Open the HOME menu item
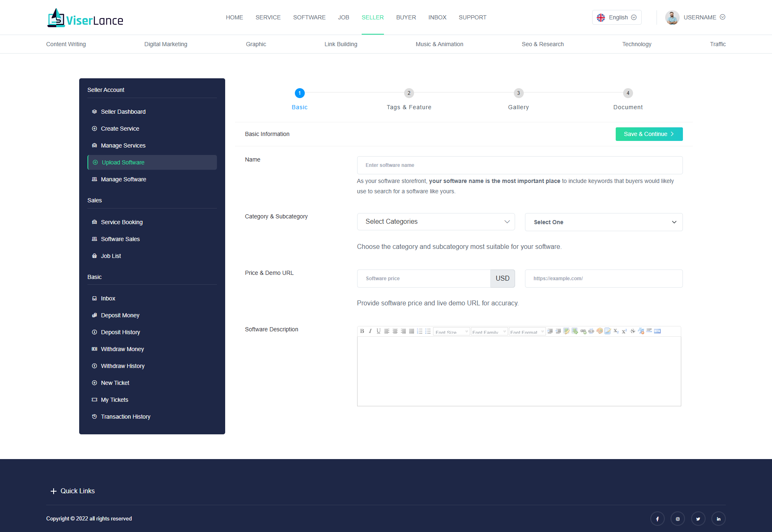Screen dimensions: 772x532 click(x=234, y=17)
